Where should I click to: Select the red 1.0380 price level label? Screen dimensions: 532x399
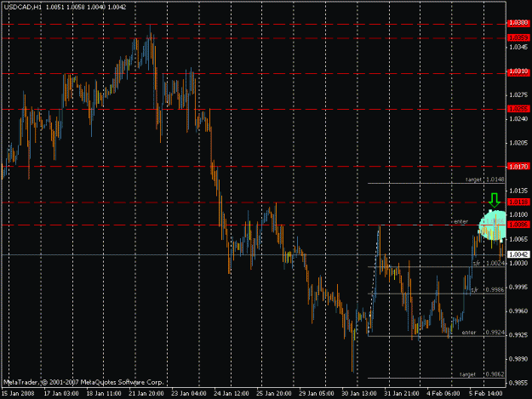(x=518, y=23)
